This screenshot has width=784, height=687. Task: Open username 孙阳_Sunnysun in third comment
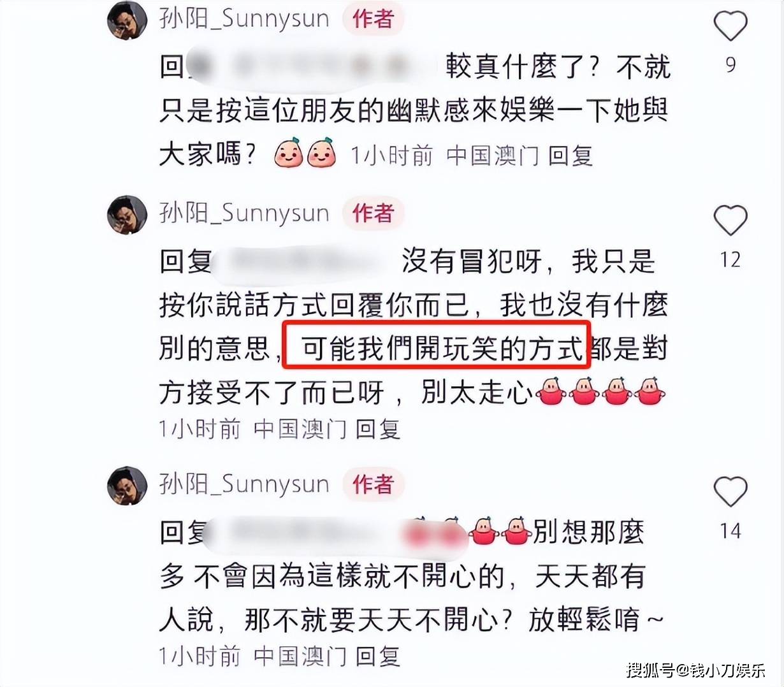pyautogui.click(x=244, y=484)
